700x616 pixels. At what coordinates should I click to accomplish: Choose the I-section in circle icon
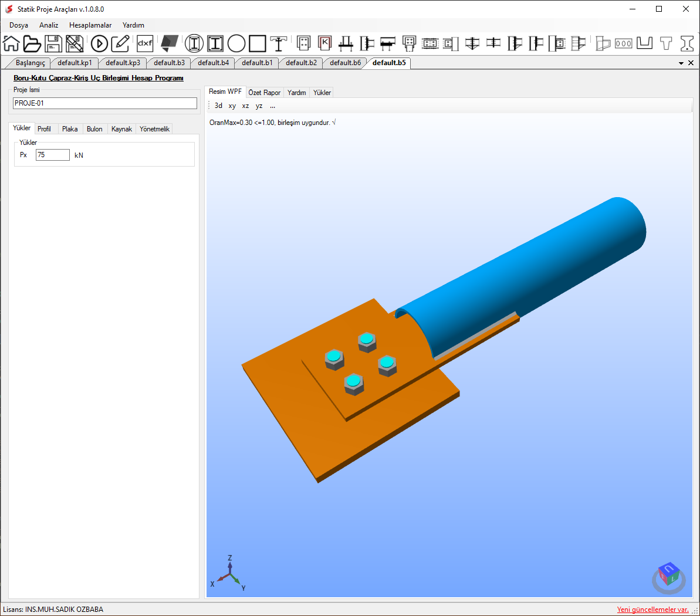(194, 43)
